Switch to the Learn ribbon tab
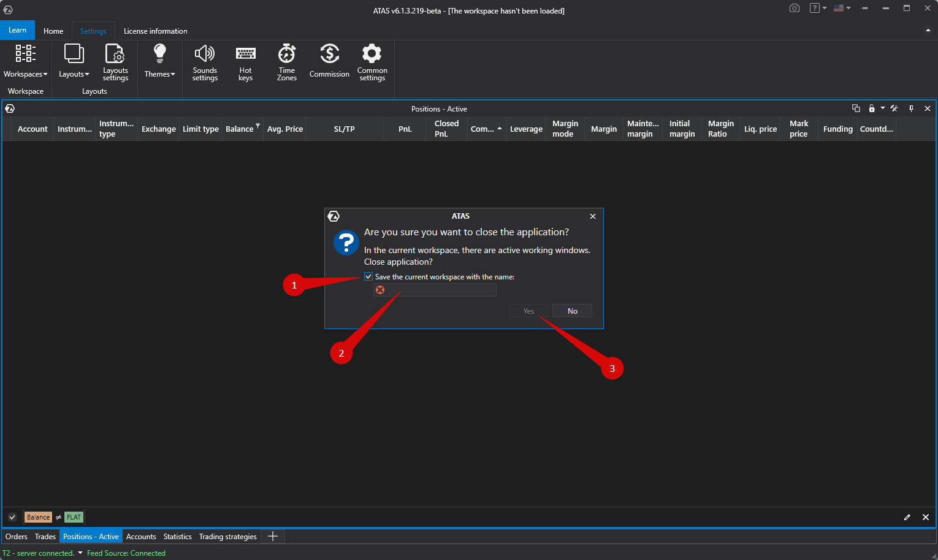 (x=17, y=30)
